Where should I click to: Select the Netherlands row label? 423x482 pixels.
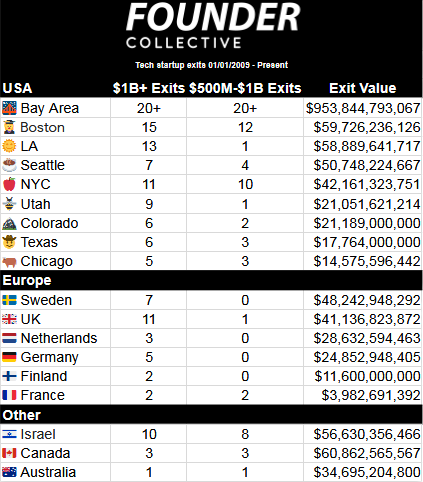click(59, 338)
